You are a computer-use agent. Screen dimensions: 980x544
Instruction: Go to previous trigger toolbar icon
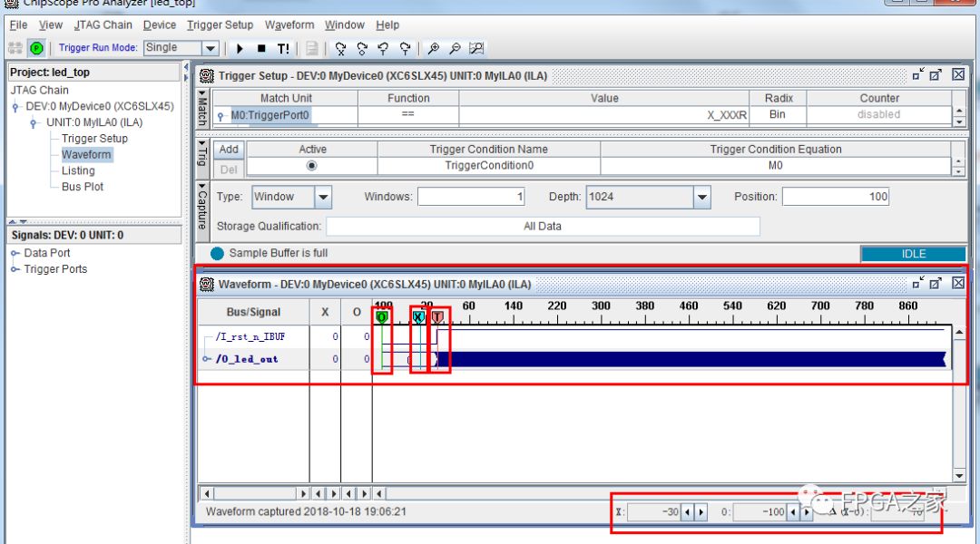[x=383, y=48]
